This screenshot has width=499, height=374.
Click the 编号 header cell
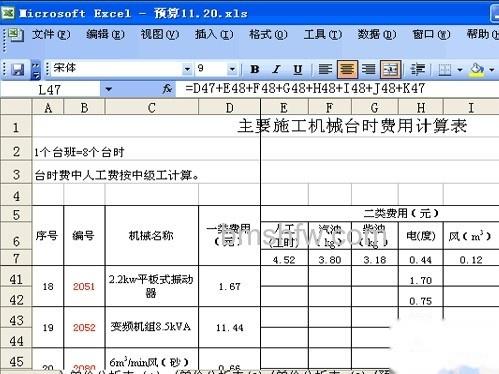(x=84, y=236)
